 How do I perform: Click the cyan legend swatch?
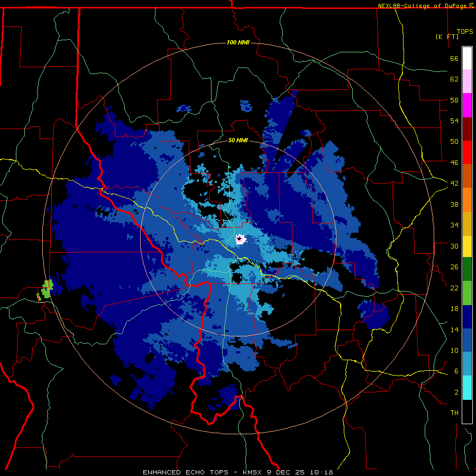click(x=467, y=388)
